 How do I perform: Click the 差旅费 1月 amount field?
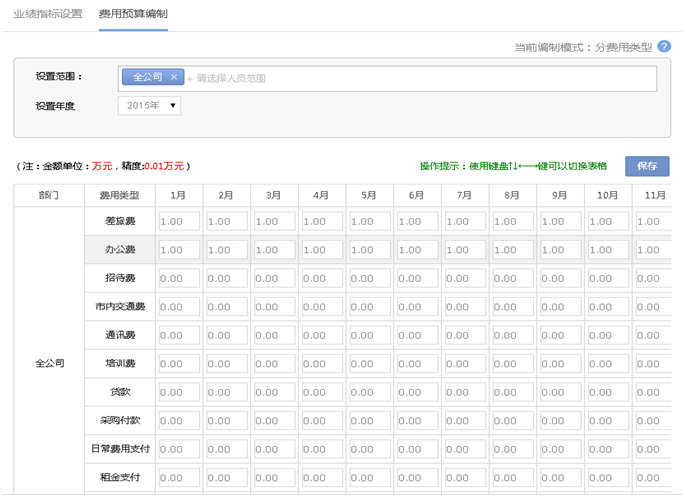point(179,221)
